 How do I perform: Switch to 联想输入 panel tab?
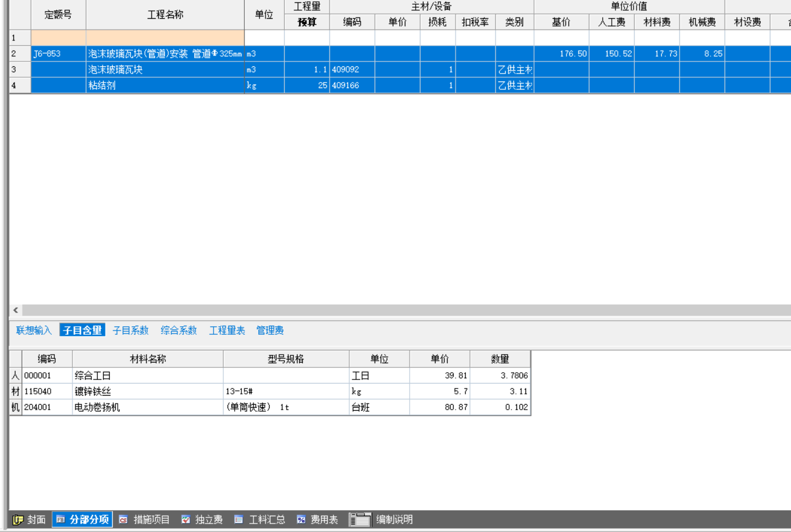[x=34, y=331]
